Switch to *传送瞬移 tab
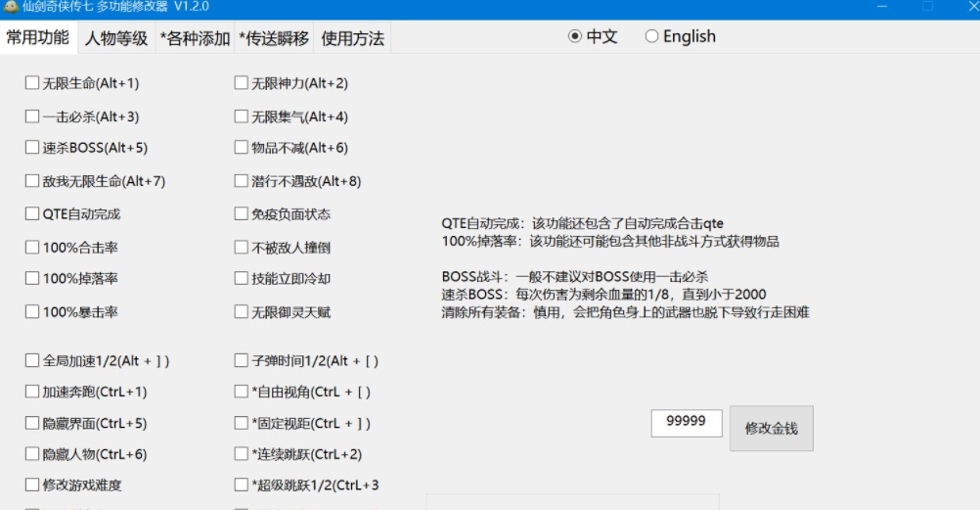This screenshot has width=980, height=510. tap(274, 39)
